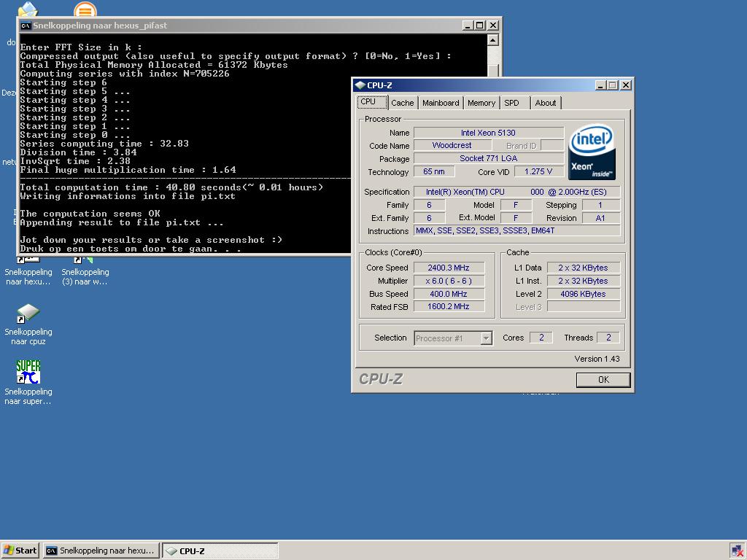Image resolution: width=747 pixels, height=560 pixels.
Task: Click the system tray network icon
Action: [x=736, y=551]
